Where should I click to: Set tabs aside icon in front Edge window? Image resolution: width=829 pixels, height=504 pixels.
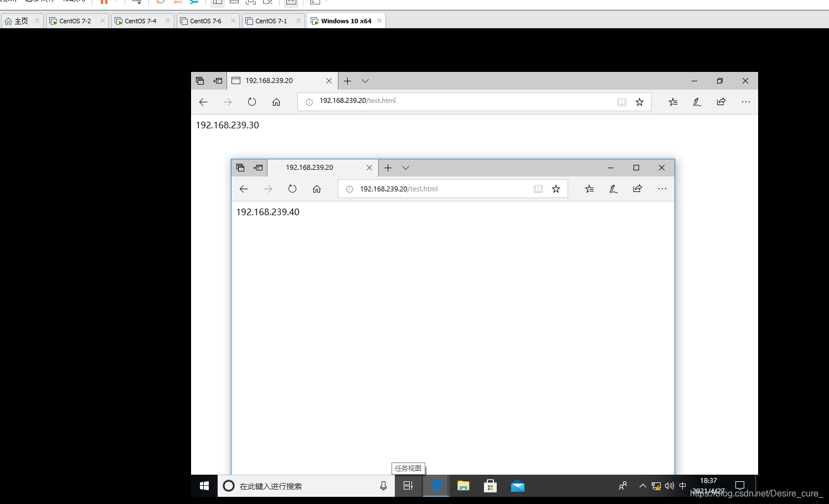(259, 168)
